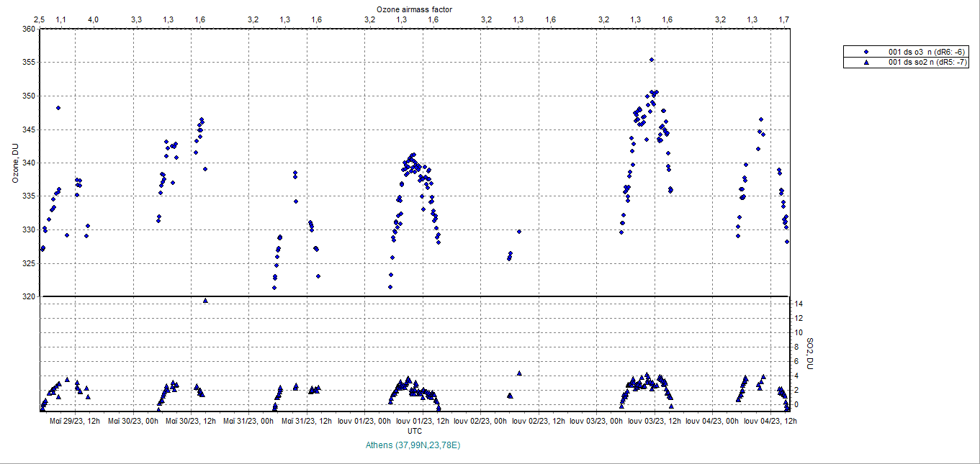Viewport: 980px width, 464px height.
Task: Click the isolated ozone point near 348 DU on Mai 29
Action: tap(58, 108)
